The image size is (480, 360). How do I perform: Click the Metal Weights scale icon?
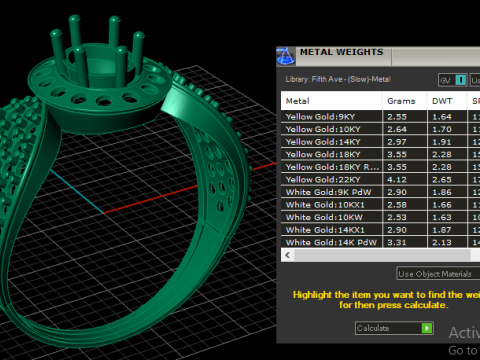coord(285,56)
